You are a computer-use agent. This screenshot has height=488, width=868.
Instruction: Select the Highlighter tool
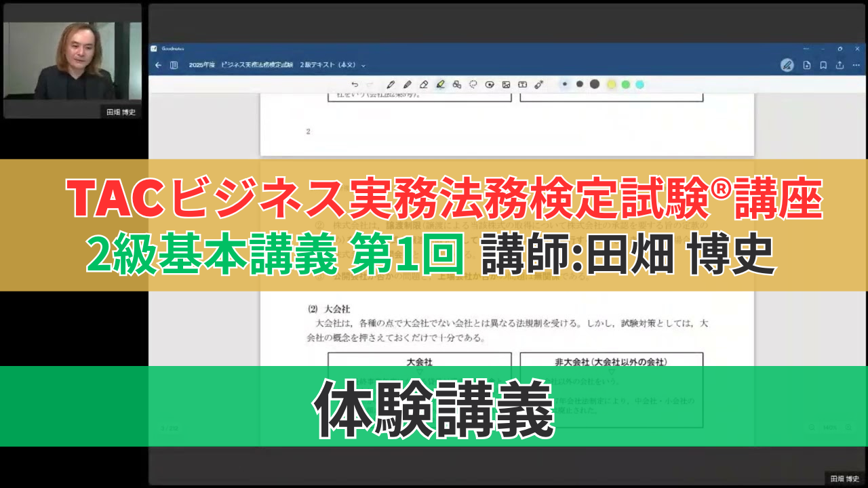point(440,85)
